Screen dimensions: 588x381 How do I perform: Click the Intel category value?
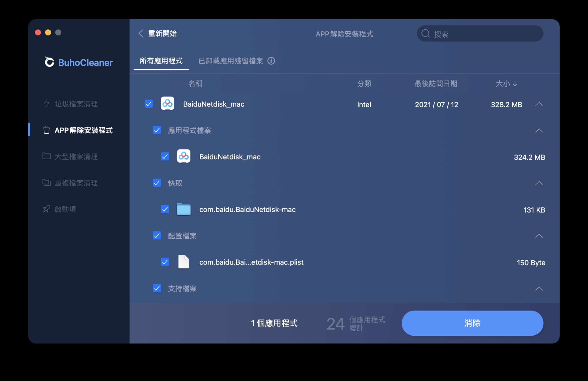(x=364, y=104)
